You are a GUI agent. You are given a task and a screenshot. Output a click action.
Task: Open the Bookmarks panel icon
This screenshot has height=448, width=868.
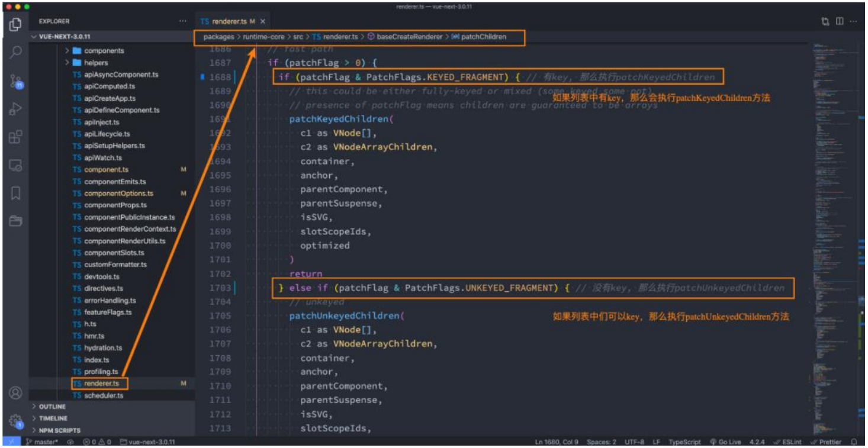[x=16, y=193]
